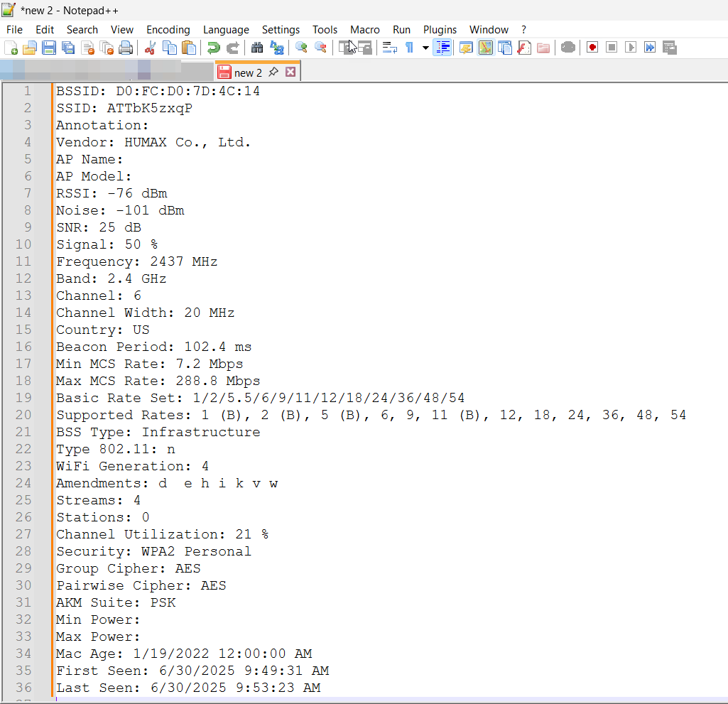Click line number 20 in the margin
This screenshot has height=704, width=728.
[24, 415]
